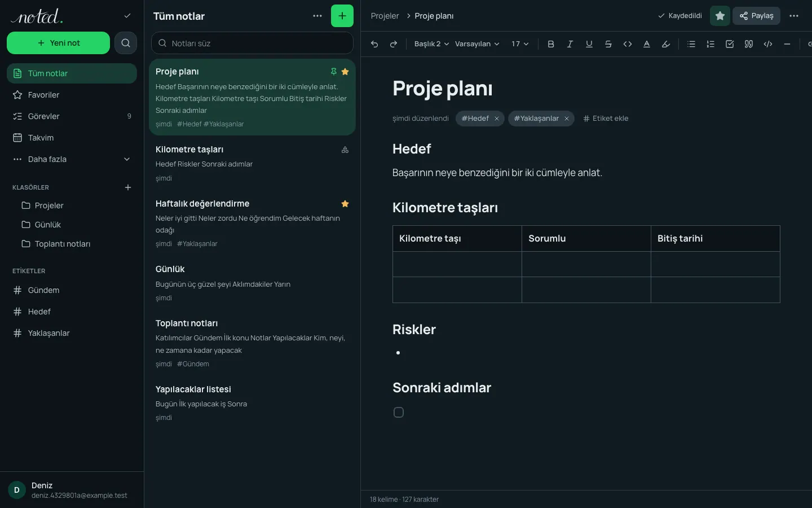Apply strikethrough formatting

(608, 44)
